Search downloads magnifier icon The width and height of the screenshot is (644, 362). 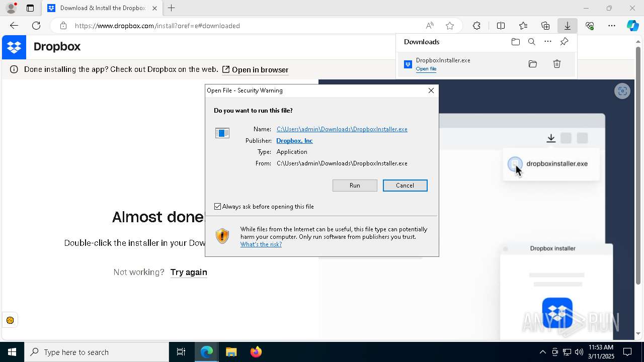[532, 42]
